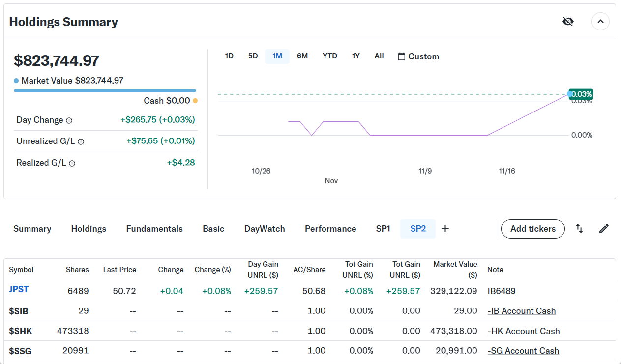Add a new view with plus icon
Screen dimensions: 621x364
445,229
